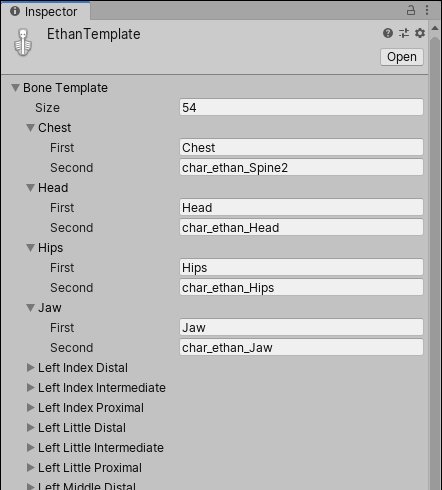Click the Jaw First value field

[x=301, y=327]
